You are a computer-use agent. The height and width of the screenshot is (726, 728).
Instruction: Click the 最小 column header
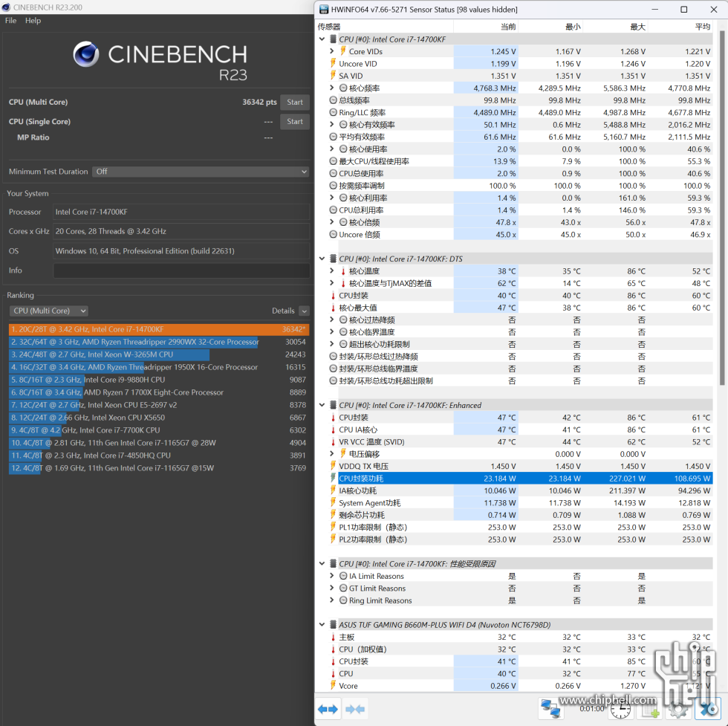coord(550,27)
